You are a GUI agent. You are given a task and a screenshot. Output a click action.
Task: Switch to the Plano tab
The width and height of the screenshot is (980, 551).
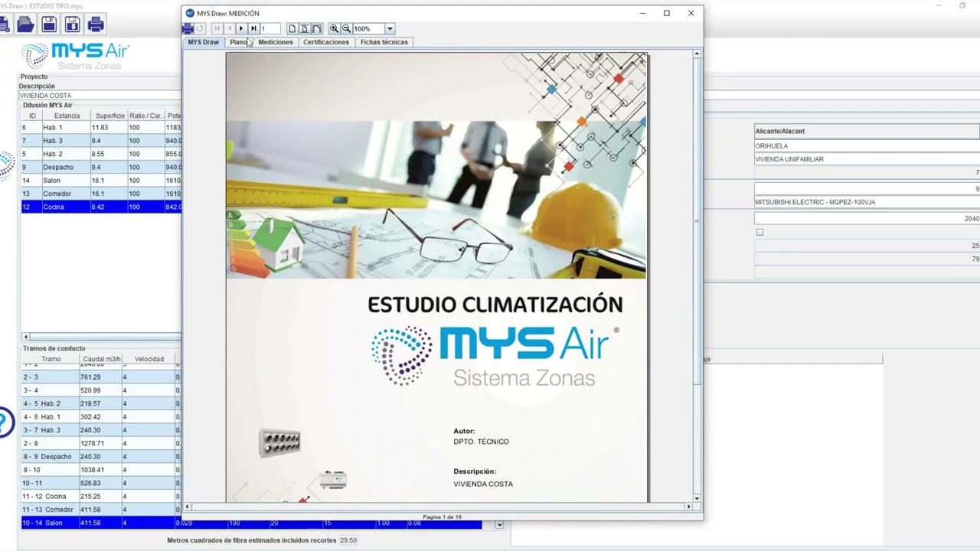pos(239,42)
